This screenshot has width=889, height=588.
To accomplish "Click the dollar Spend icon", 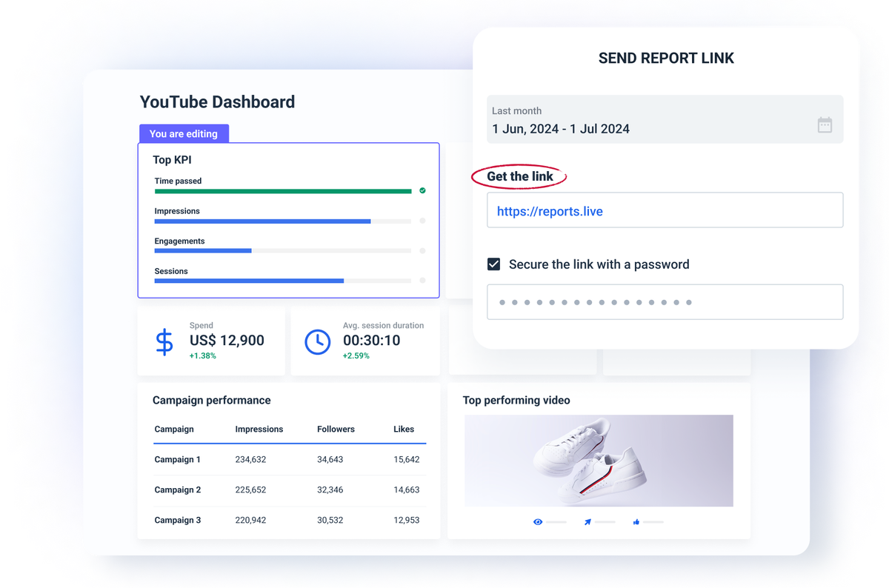I will tap(164, 341).
